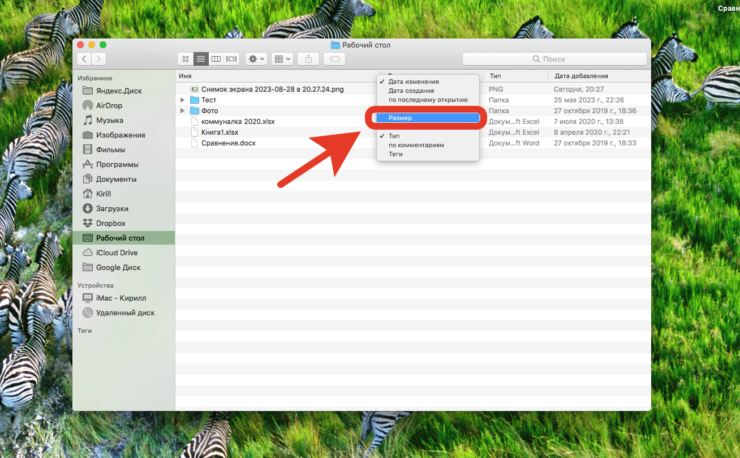Click the back navigation button
This screenshot has width=740, height=458.
pyautogui.click(x=84, y=60)
